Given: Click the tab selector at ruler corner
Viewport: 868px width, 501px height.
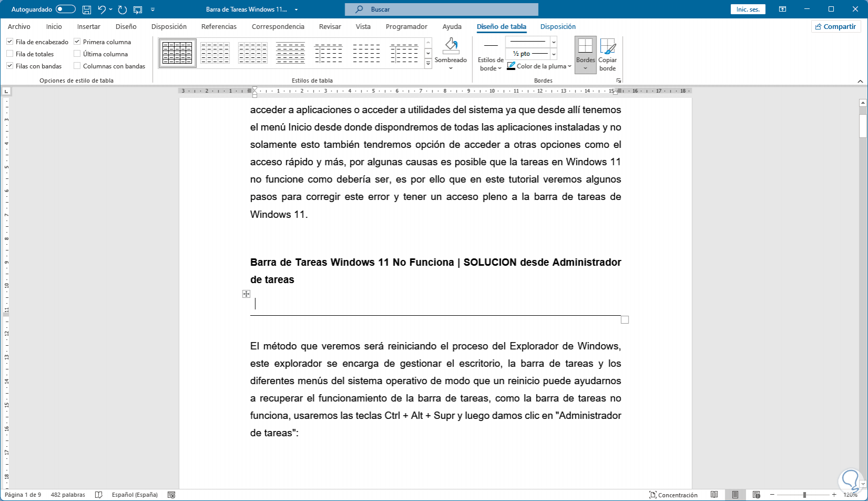Looking at the screenshot, I should (6, 91).
